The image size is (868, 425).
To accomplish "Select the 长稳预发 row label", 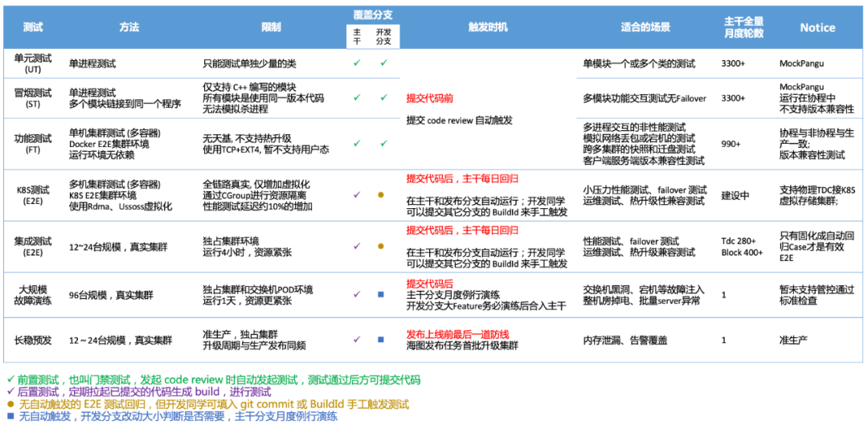I will coord(31,340).
